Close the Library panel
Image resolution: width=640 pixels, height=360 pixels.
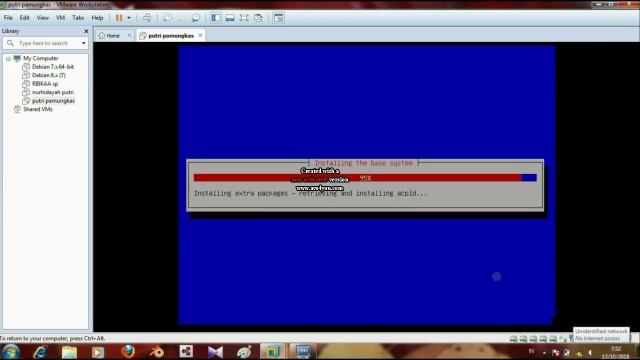[86, 31]
